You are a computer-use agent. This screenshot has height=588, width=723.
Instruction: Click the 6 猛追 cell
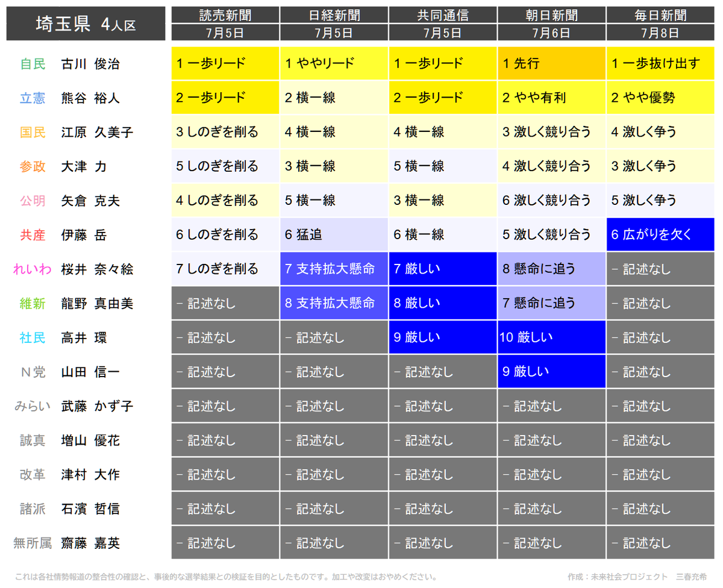pos(334,234)
